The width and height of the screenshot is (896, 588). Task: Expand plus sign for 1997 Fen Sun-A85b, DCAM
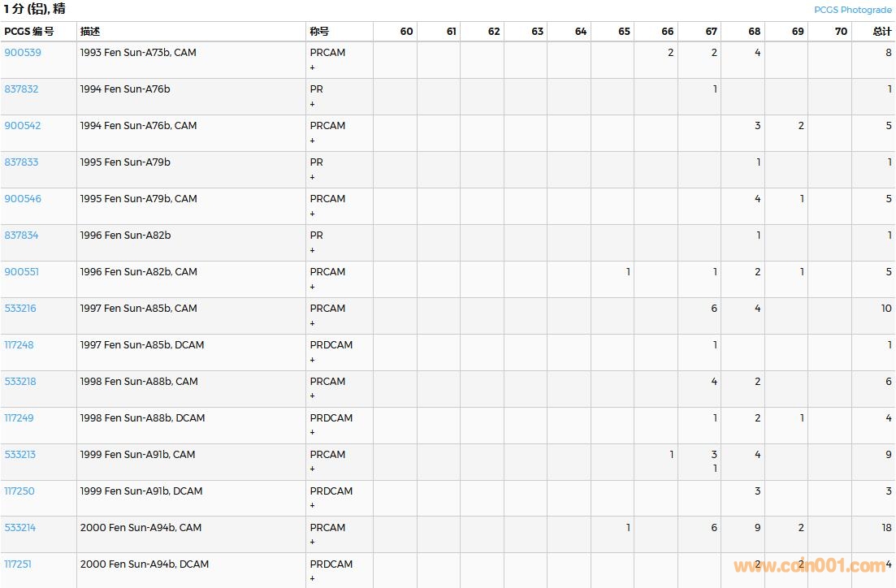point(313,360)
